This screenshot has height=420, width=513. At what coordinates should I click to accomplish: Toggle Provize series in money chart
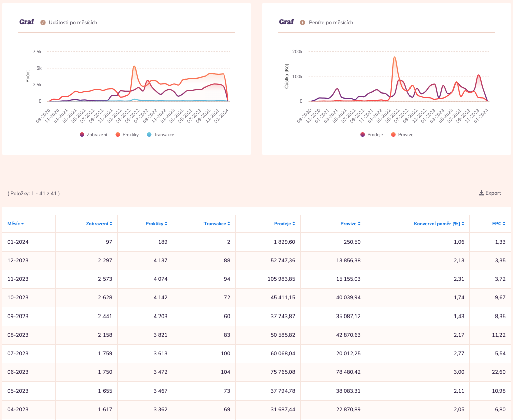pos(402,135)
